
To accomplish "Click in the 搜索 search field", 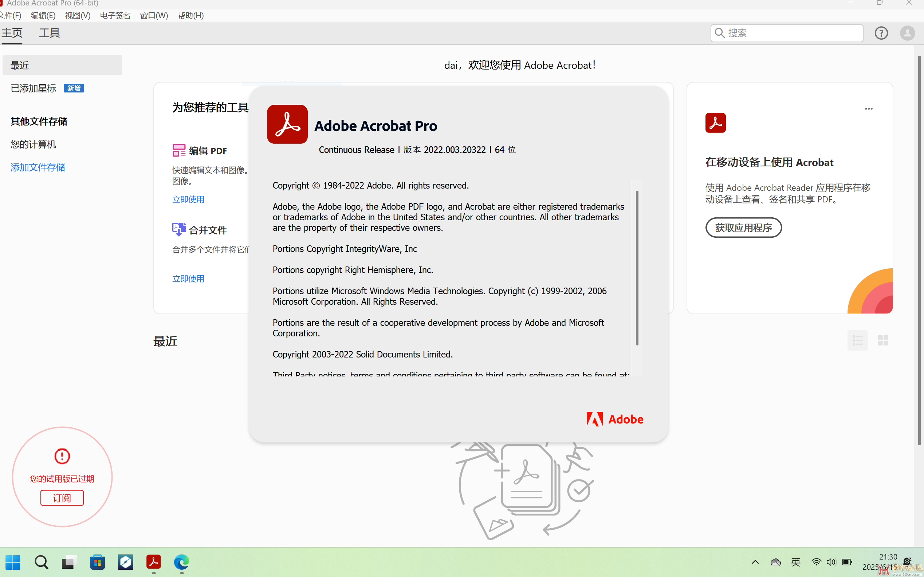I will [x=787, y=33].
